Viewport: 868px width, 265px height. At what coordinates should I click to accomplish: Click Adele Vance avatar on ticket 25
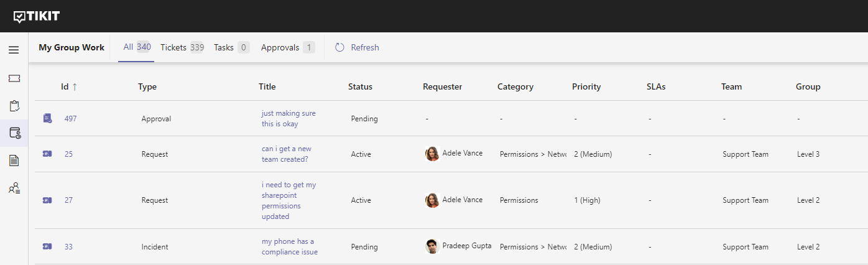pos(432,154)
